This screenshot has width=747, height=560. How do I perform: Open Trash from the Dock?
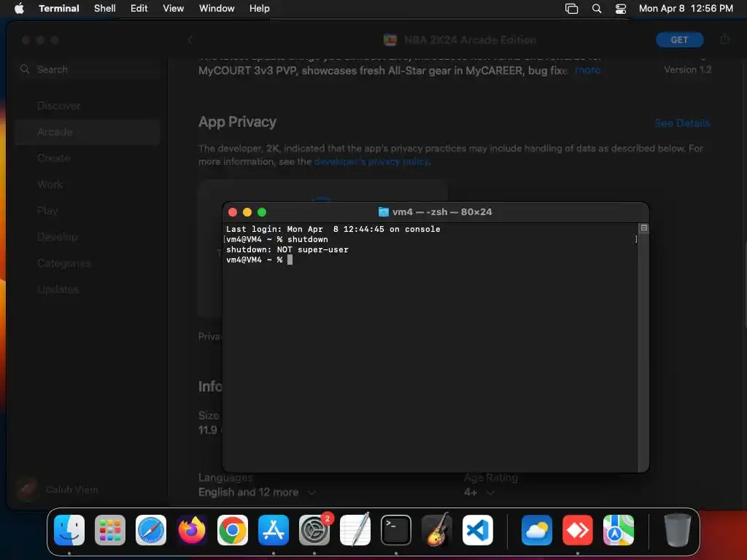click(x=677, y=530)
